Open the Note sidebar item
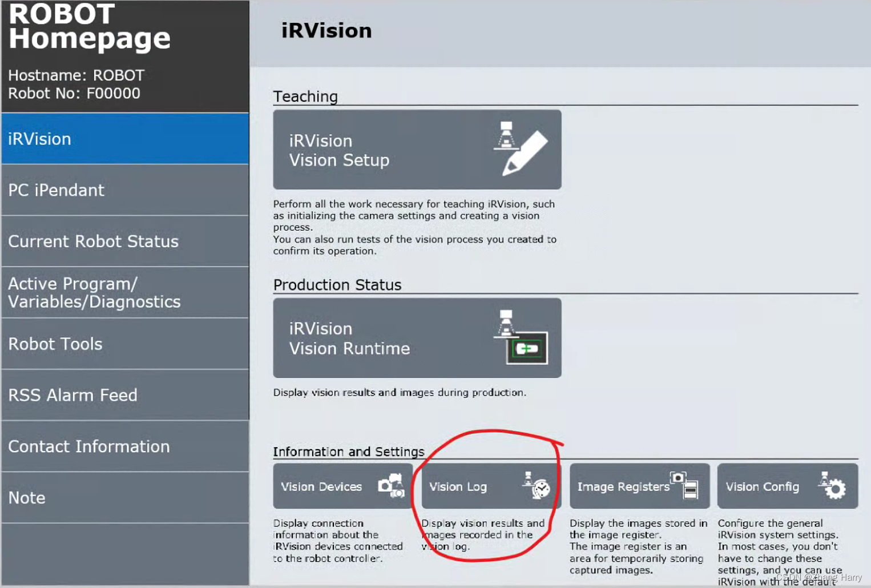871x588 pixels. pos(125,498)
